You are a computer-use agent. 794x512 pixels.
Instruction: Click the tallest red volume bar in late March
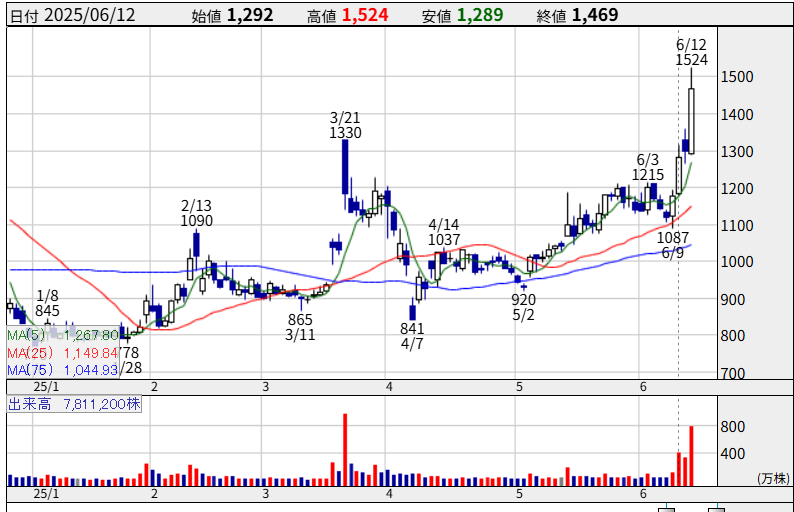point(345,450)
